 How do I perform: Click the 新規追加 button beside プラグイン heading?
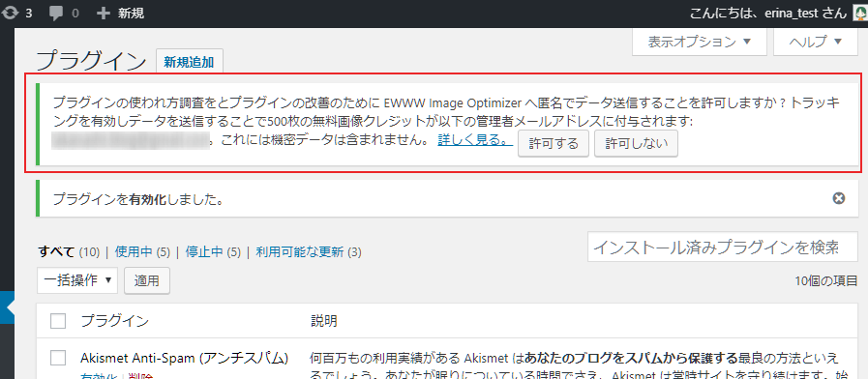pos(190,62)
